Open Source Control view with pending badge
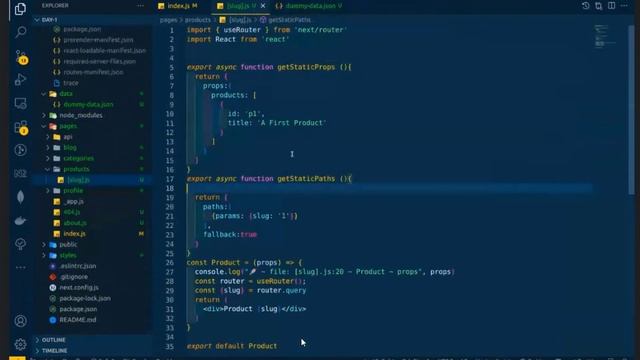 coord(21,57)
